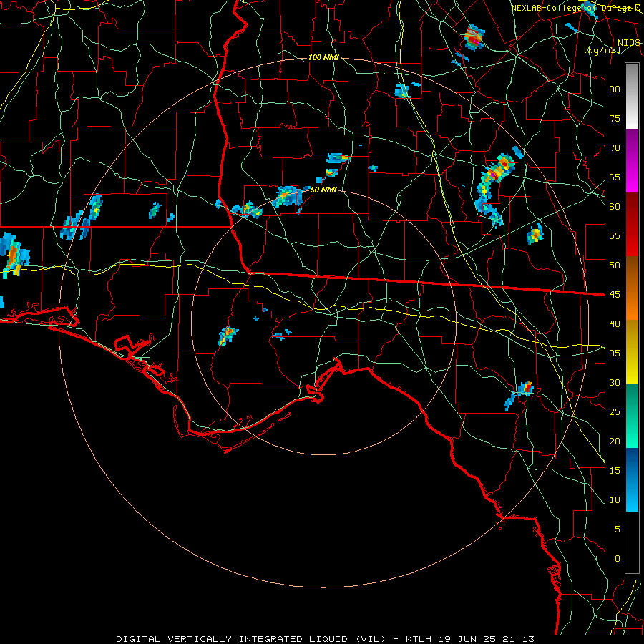Click legend value "25"
This screenshot has width=644, height=644.
pos(615,412)
